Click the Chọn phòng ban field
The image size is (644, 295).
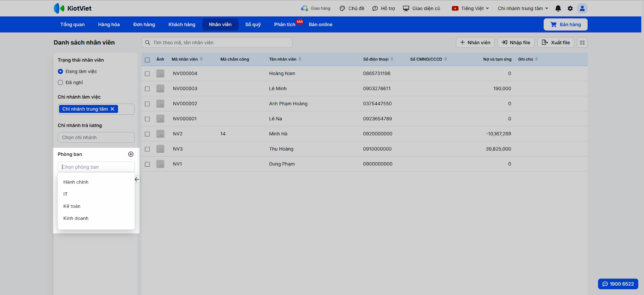coord(96,167)
